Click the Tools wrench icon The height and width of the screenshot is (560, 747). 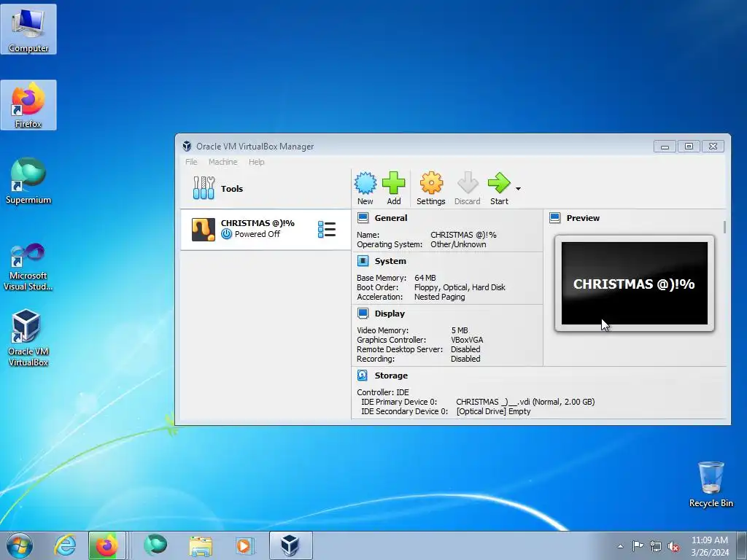204,187
